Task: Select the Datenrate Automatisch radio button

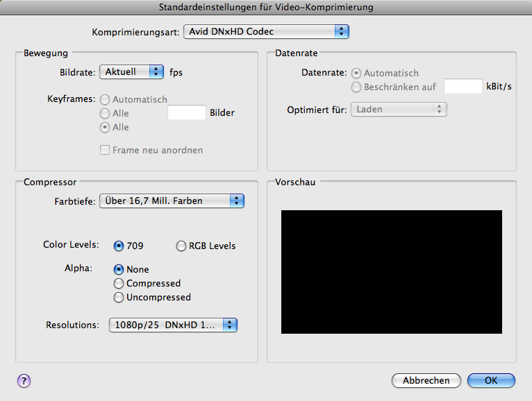Action: click(x=357, y=73)
